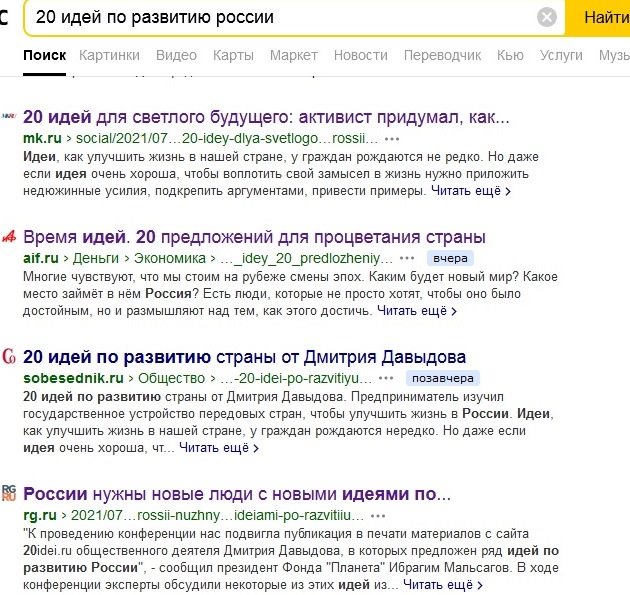Viewport: 630px width, 595px height.
Task: Click the Общество breadcrumb under sobesednik.ru
Action: [x=172, y=378]
